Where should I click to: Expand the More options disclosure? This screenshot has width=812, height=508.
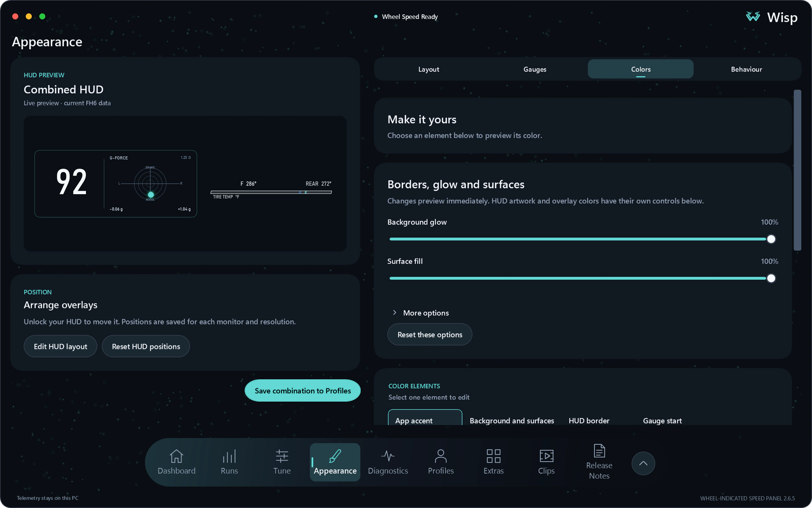coord(420,313)
